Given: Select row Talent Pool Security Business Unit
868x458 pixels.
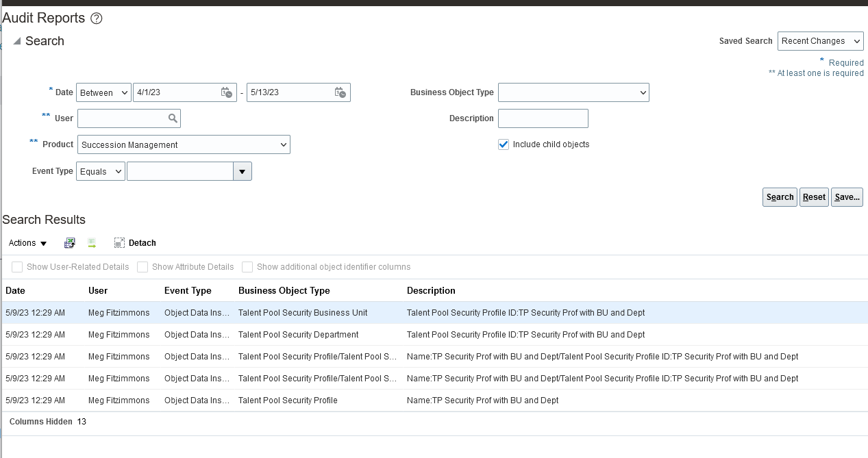Looking at the screenshot, I should click(434, 313).
